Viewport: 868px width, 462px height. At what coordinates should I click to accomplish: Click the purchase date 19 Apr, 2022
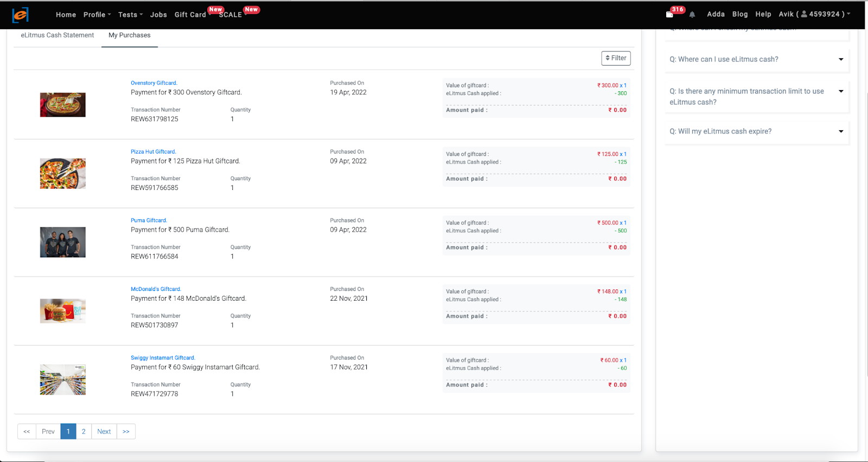pos(348,92)
